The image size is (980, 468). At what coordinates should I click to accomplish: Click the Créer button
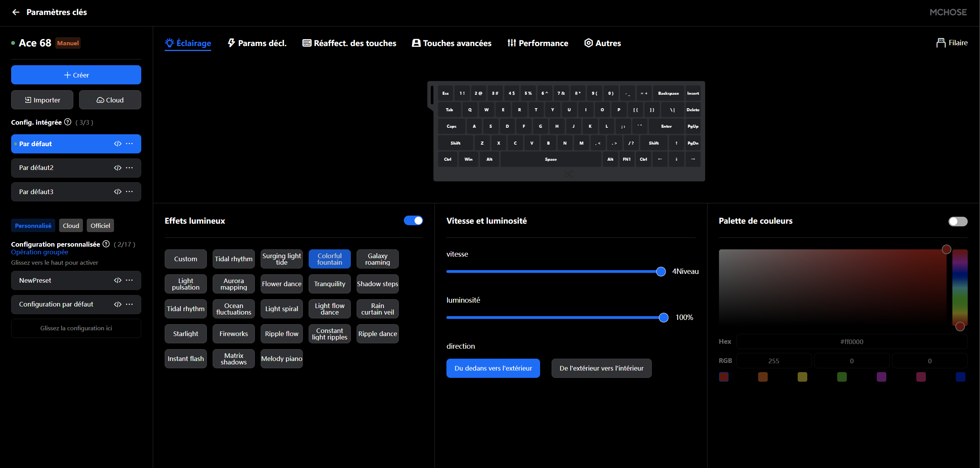coord(76,75)
